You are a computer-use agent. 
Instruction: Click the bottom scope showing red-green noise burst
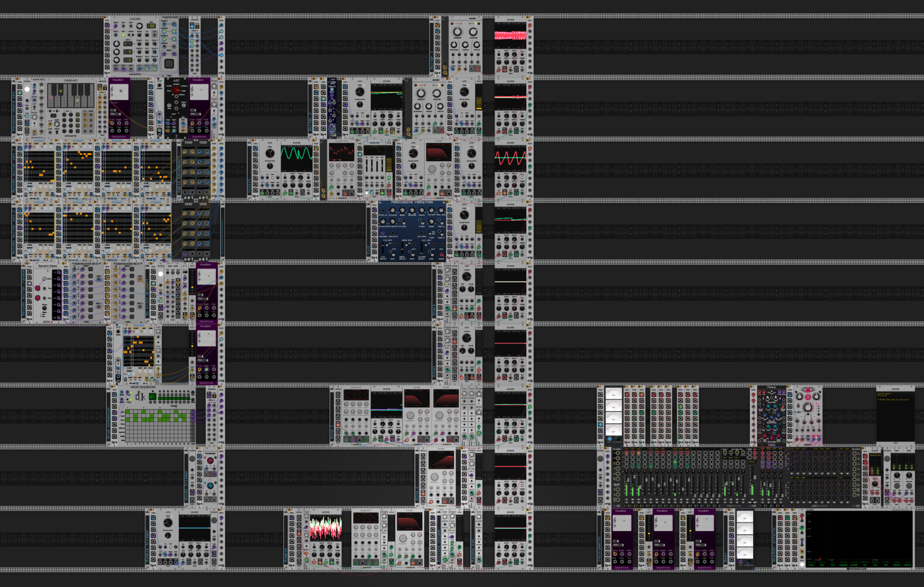point(325,528)
